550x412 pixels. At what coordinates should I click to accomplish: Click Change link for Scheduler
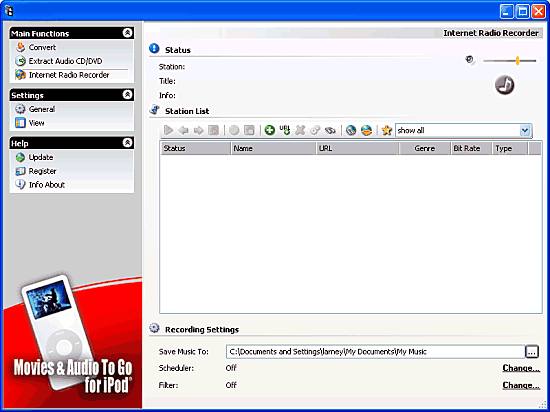[x=521, y=368]
